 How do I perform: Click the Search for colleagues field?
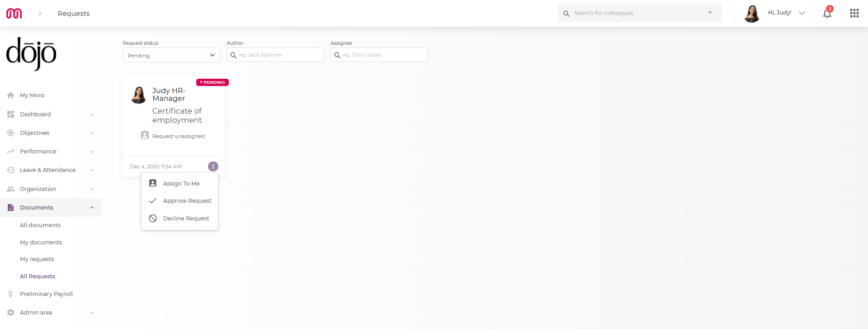640,13
